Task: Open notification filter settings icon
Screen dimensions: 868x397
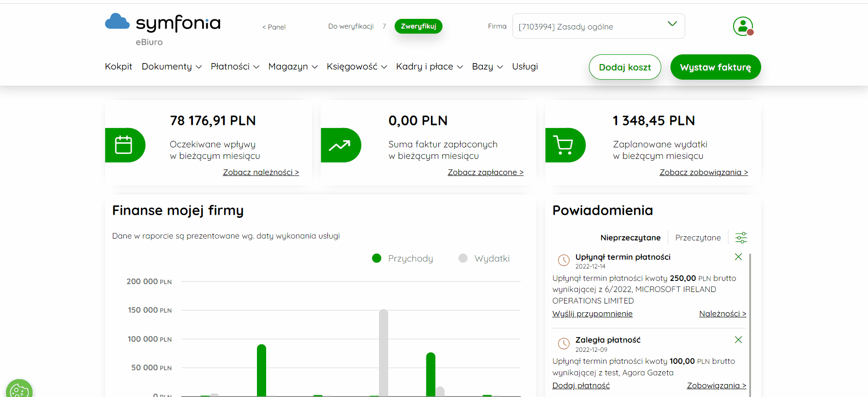Action: (x=741, y=238)
